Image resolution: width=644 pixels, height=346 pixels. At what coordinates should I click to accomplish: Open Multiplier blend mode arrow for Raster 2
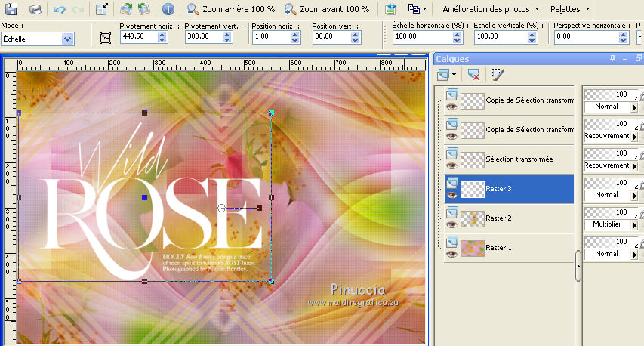634,225
